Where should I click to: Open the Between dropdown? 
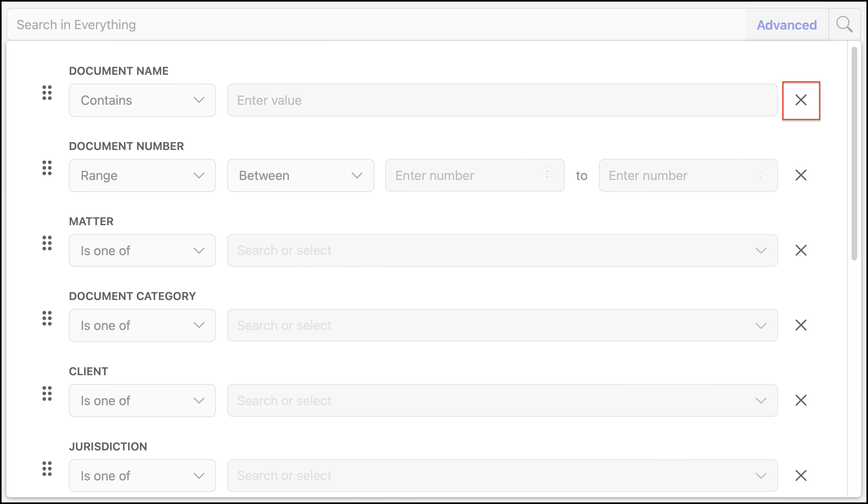[300, 176]
